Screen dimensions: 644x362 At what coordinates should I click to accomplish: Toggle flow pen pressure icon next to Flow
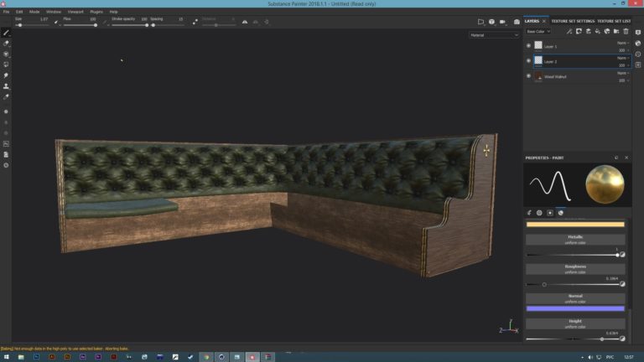(x=105, y=22)
